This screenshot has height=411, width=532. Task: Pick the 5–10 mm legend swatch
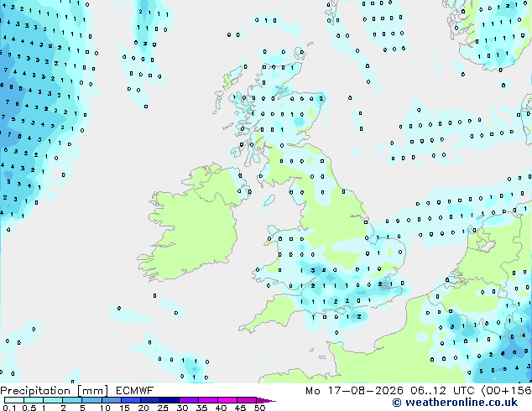click(91, 400)
